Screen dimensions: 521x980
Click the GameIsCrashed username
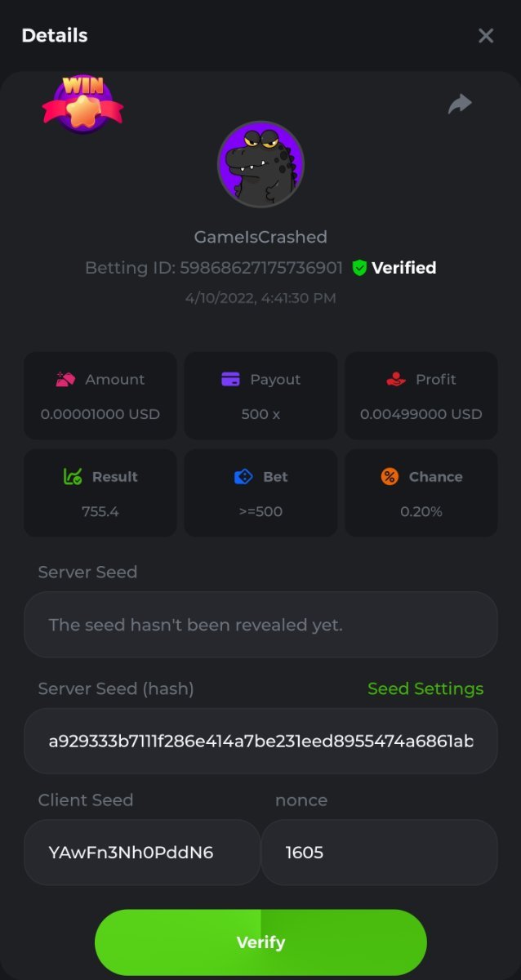(260, 237)
